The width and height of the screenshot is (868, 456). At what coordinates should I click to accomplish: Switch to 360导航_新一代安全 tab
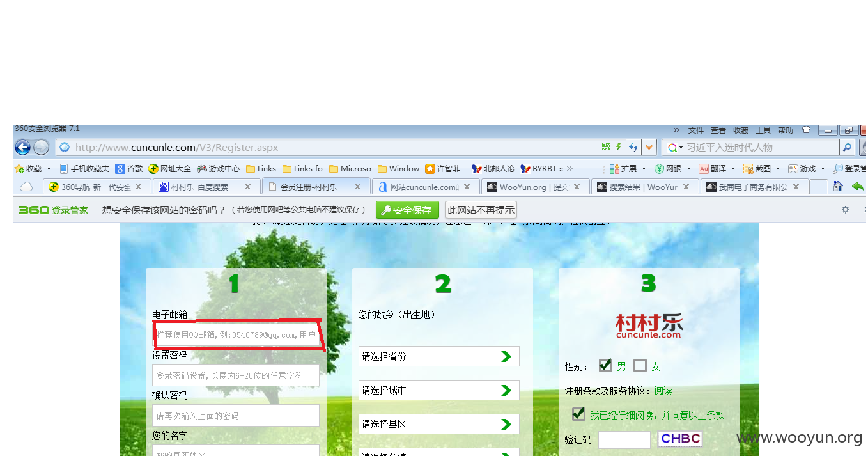point(97,187)
